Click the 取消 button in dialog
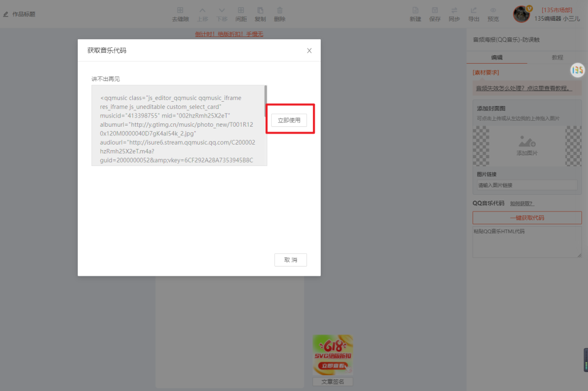The width and height of the screenshot is (588, 391). point(291,260)
